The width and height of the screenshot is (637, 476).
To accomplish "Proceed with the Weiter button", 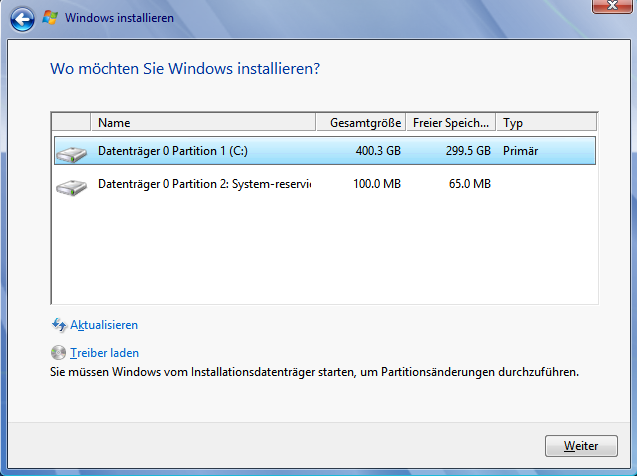I will 581,446.
